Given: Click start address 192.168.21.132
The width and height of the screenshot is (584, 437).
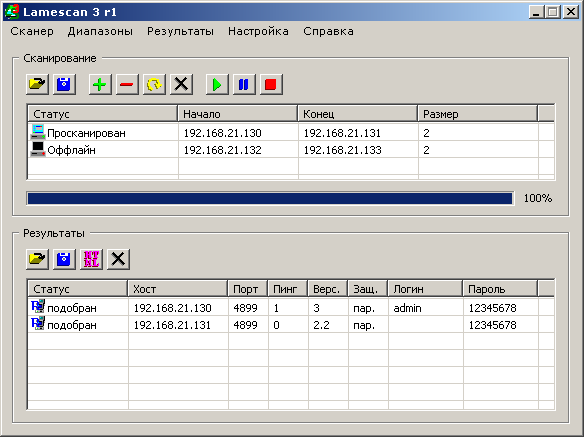Looking at the screenshot, I should (223, 150).
